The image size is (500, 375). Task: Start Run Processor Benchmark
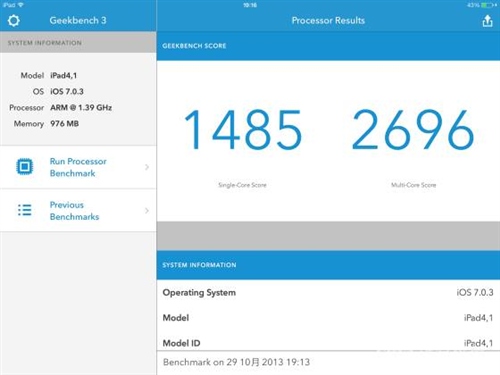[x=78, y=167]
